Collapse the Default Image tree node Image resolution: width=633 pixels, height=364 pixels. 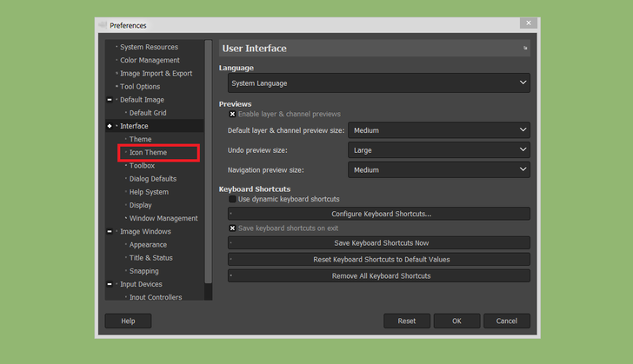tap(110, 100)
